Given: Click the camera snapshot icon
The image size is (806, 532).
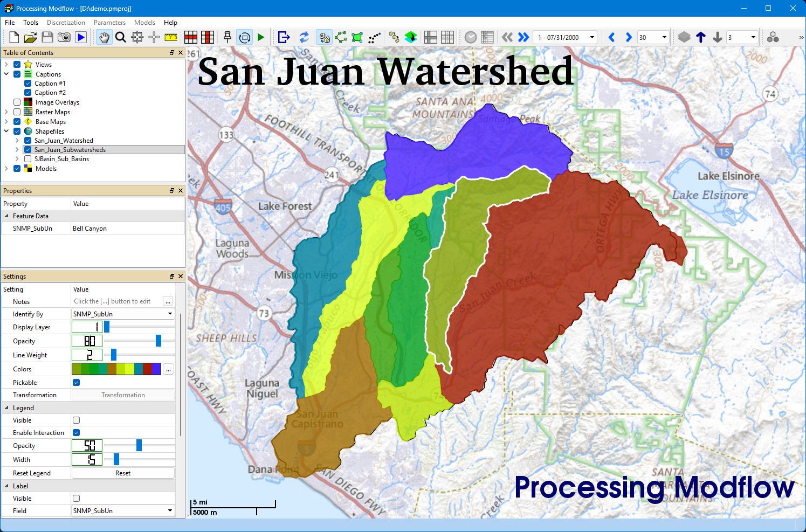Looking at the screenshot, I should pos(64,37).
